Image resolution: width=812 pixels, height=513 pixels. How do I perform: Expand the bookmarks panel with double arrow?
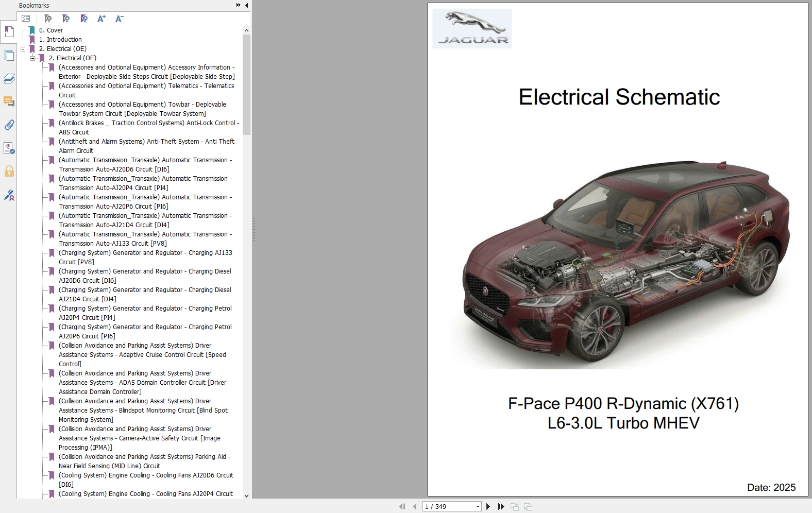pyautogui.click(x=239, y=5)
